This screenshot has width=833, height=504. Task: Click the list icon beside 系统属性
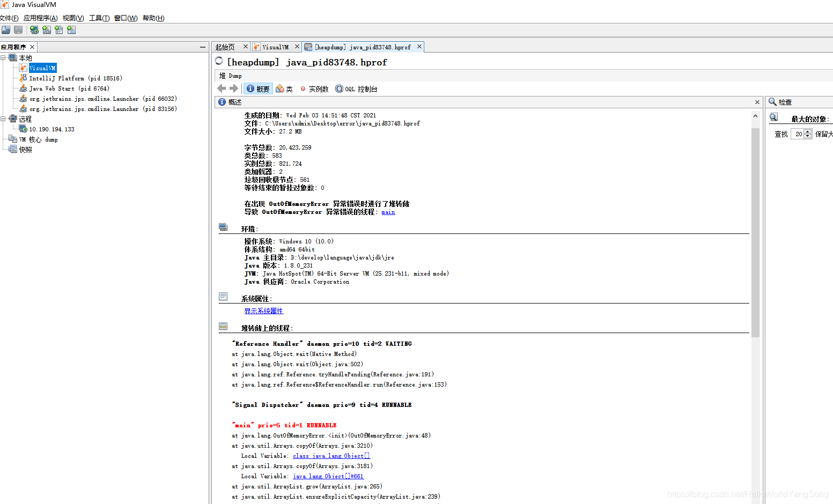pyautogui.click(x=223, y=297)
